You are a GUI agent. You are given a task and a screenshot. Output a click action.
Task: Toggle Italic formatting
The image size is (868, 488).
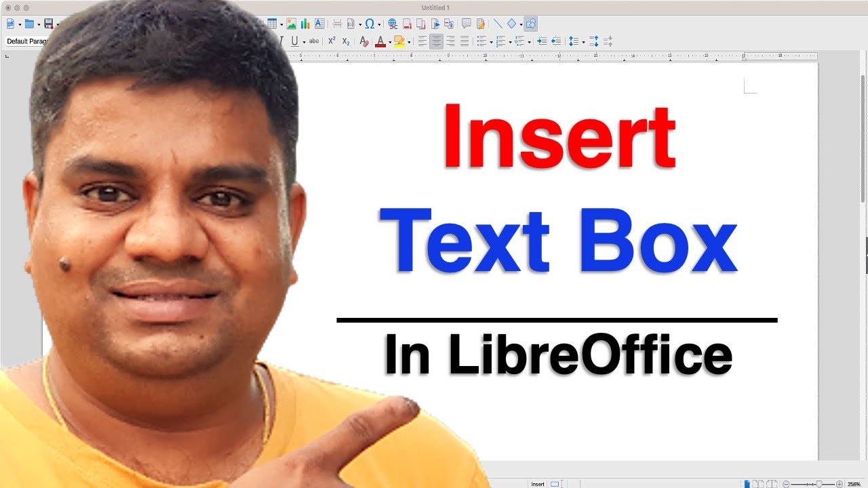(281, 41)
